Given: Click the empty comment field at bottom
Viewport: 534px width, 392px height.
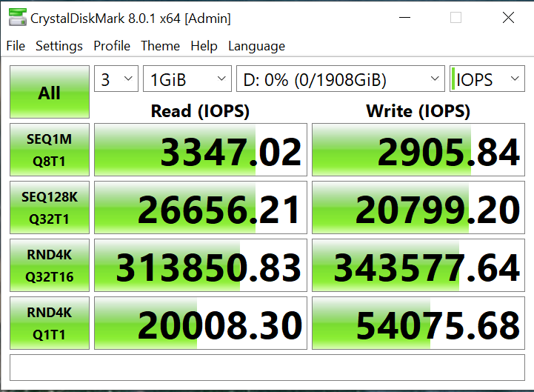Looking at the screenshot, I should point(267,368).
